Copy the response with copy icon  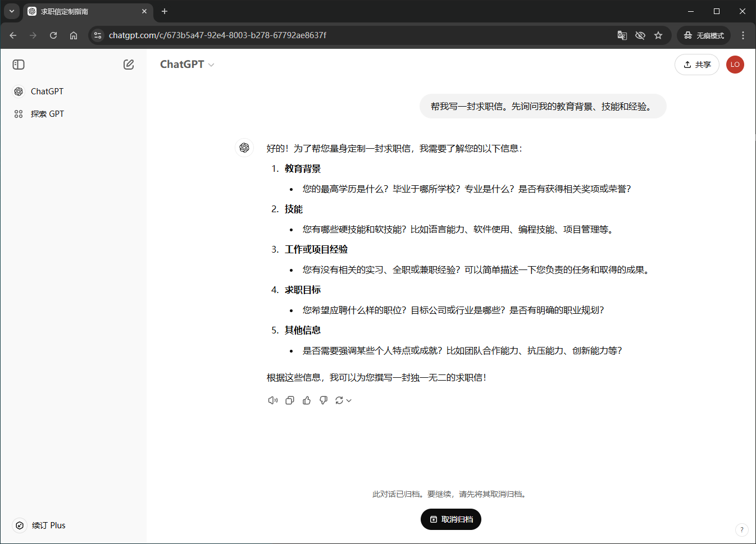pos(290,400)
